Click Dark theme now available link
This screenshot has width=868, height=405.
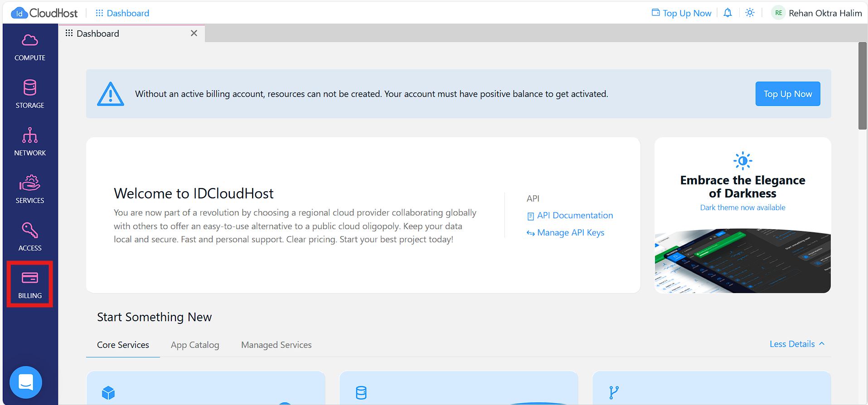point(742,207)
